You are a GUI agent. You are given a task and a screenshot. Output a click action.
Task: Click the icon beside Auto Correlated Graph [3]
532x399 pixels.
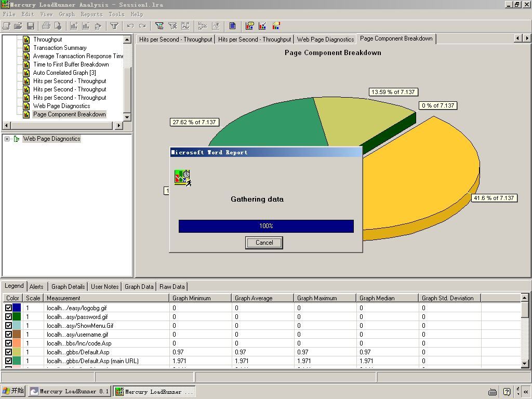pyautogui.click(x=26, y=73)
